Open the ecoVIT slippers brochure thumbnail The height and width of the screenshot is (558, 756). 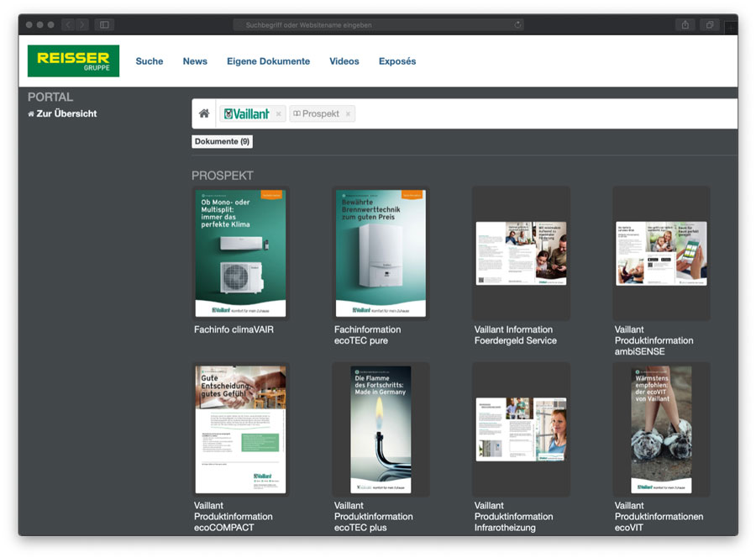pos(661,429)
